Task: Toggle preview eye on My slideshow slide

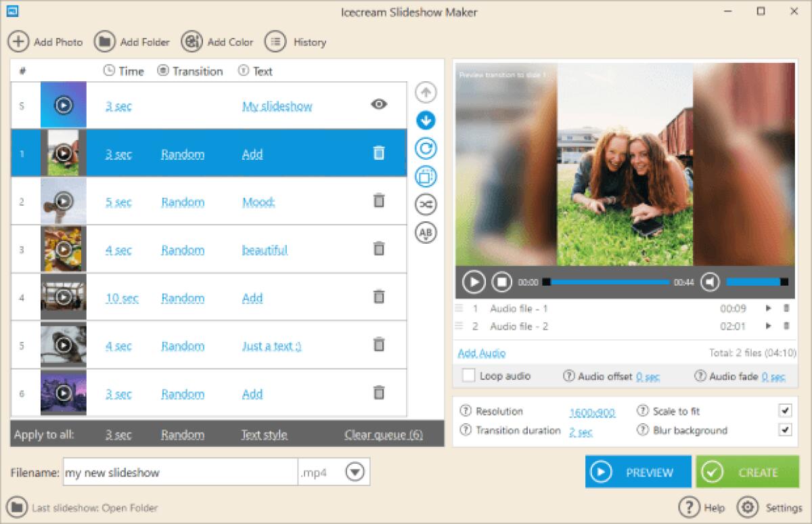Action: (379, 104)
